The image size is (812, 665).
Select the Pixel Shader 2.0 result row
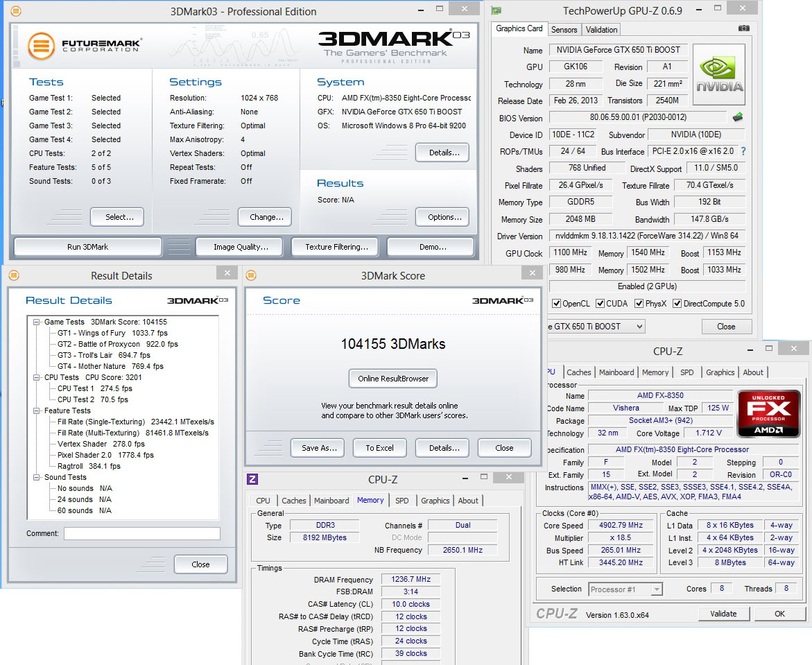pyautogui.click(x=105, y=456)
